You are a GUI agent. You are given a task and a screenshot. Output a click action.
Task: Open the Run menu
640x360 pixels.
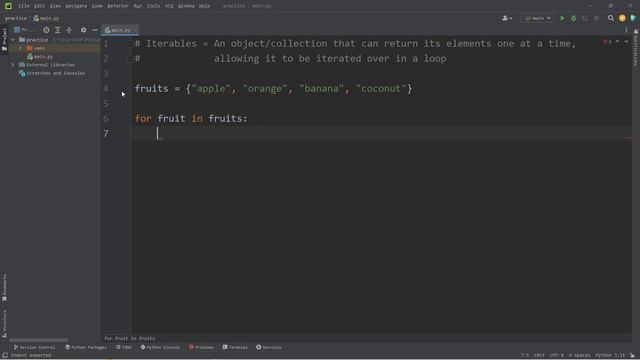coord(138,6)
